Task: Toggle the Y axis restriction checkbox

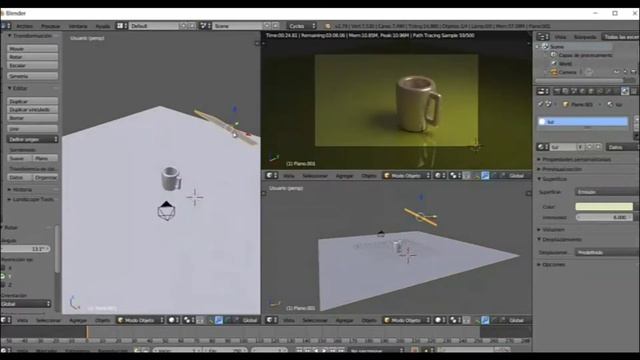Action: pos(3,276)
